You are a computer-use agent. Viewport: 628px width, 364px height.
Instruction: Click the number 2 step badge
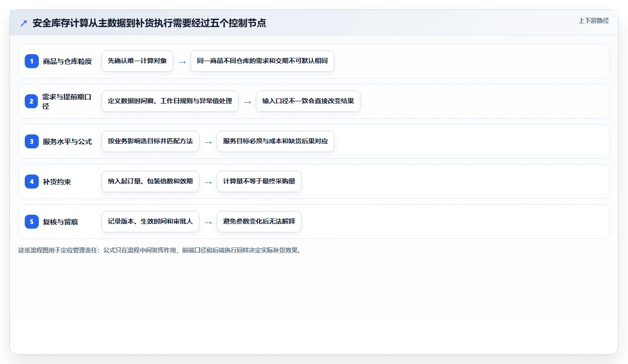point(32,101)
